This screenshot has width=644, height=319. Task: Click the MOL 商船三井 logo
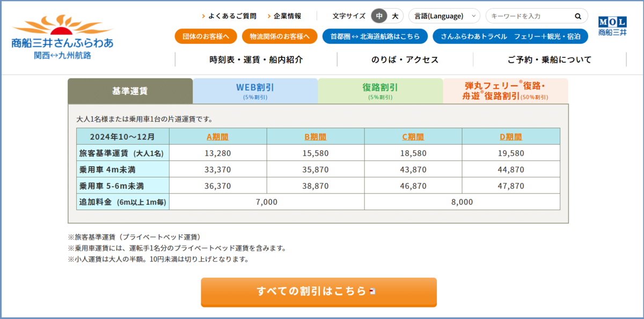pos(612,26)
